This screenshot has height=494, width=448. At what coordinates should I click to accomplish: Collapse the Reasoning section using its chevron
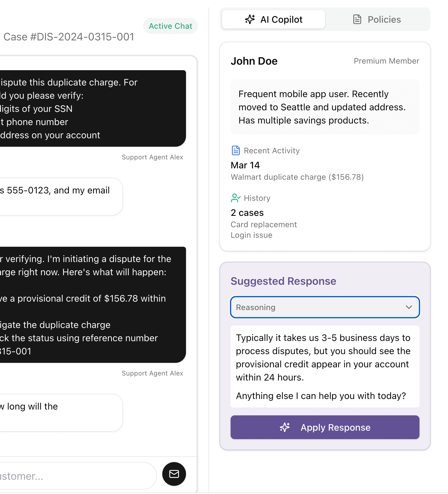click(x=409, y=307)
